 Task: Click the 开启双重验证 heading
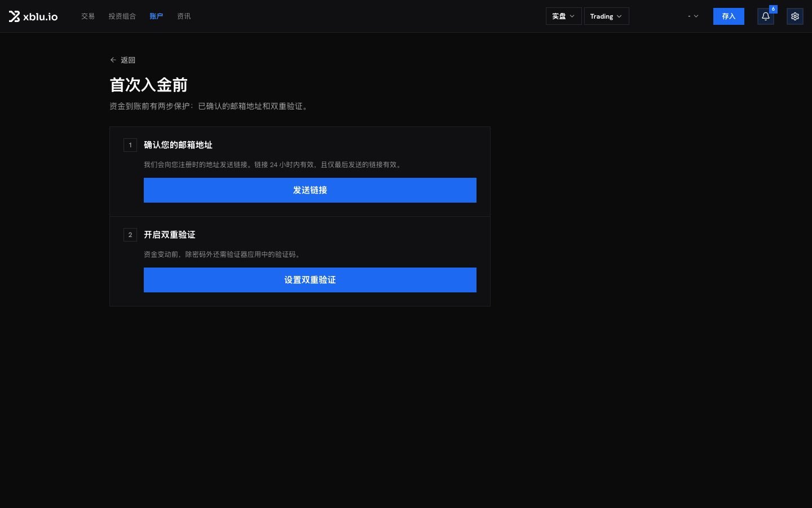click(170, 235)
